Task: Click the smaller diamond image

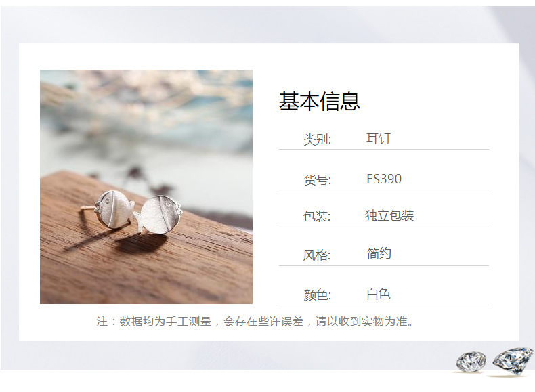Action: (x=471, y=362)
